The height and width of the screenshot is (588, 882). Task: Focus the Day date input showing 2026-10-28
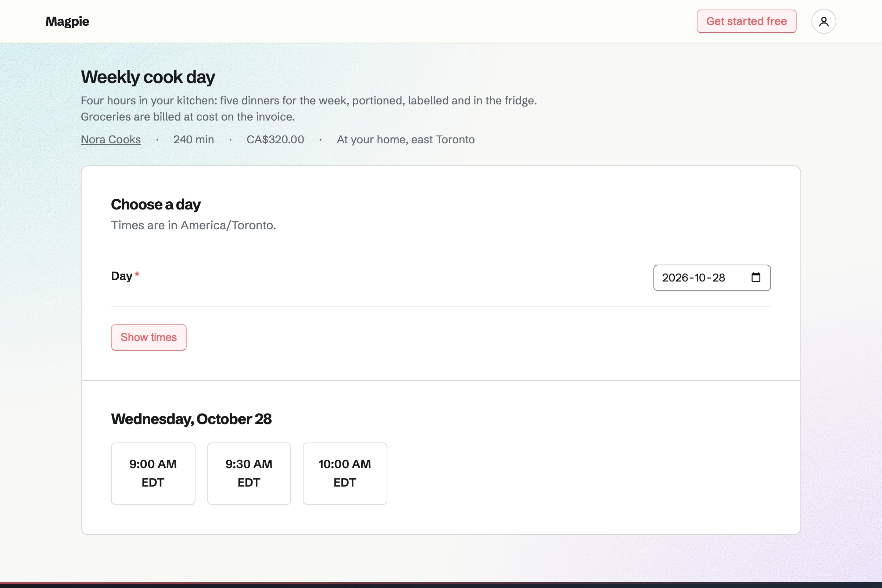(x=712, y=278)
